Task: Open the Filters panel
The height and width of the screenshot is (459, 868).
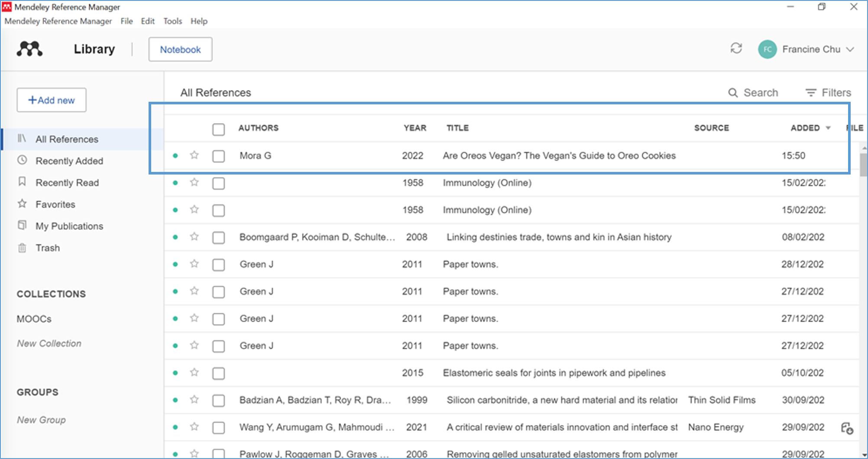Action: pyautogui.click(x=828, y=92)
